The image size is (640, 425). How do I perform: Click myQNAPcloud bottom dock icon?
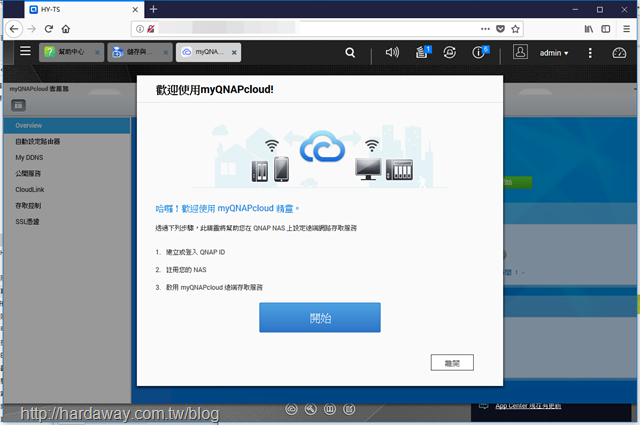coord(291,409)
